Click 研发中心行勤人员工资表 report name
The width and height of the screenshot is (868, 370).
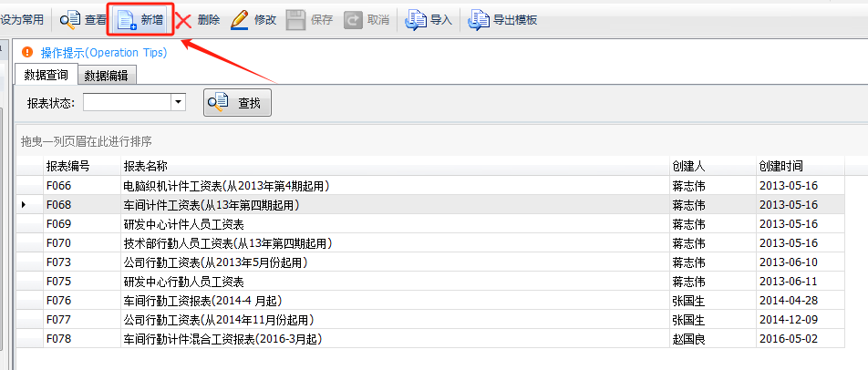click(x=184, y=282)
